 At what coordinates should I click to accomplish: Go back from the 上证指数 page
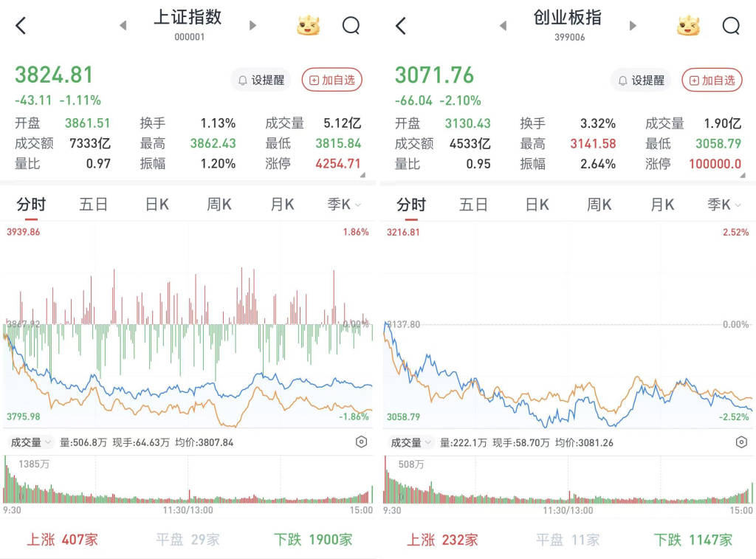pyautogui.click(x=21, y=26)
